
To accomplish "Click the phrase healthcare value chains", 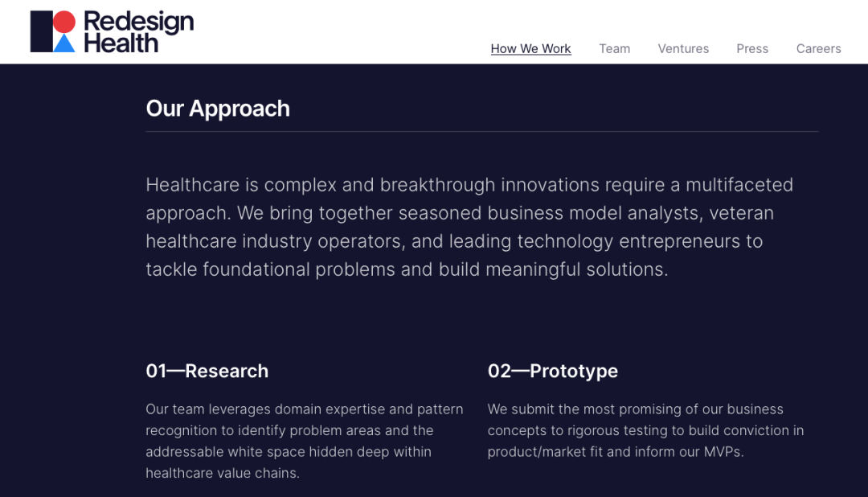I will (223, 473).
